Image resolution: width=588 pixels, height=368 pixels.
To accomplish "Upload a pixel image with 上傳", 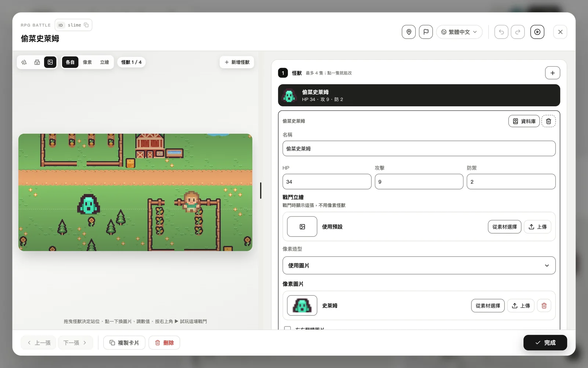I will (521, 305).
